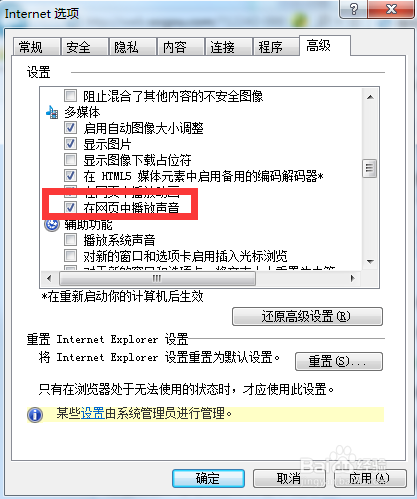Open the 设置 link in the info bar
Image resolution: width=417 pixels, height=499 pixels.
(x=93, y=414)
